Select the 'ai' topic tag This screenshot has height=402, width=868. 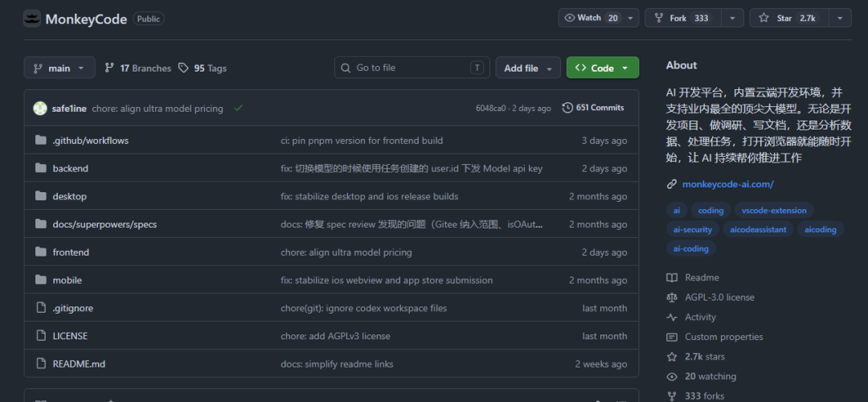(677, 211)
